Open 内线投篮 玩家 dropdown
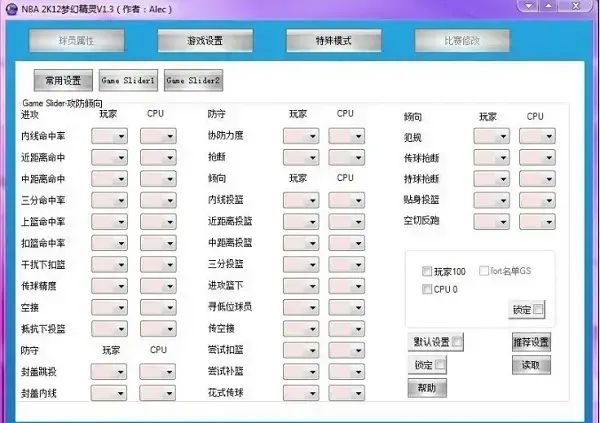 click(x=301, y=200)
